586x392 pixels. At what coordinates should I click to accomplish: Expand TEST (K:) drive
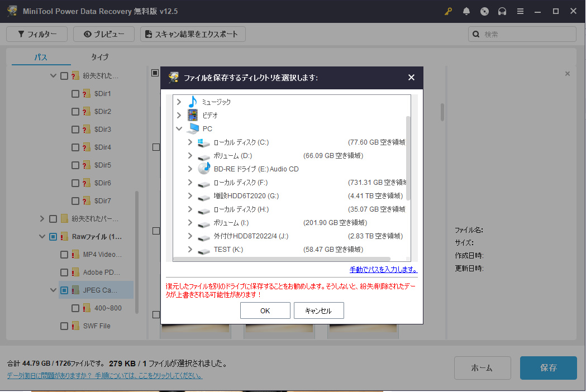point(190,249)
